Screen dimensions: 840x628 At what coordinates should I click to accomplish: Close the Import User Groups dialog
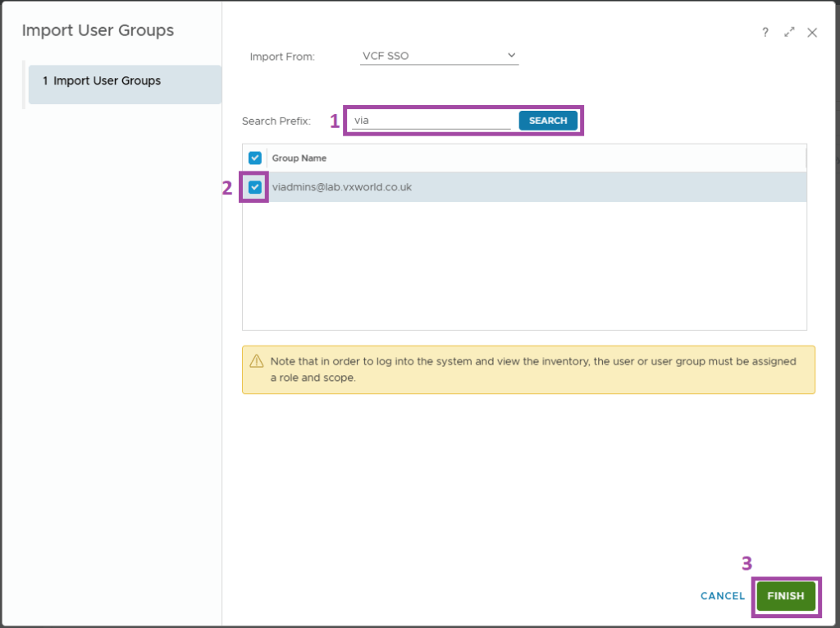[x=812, y=33]
